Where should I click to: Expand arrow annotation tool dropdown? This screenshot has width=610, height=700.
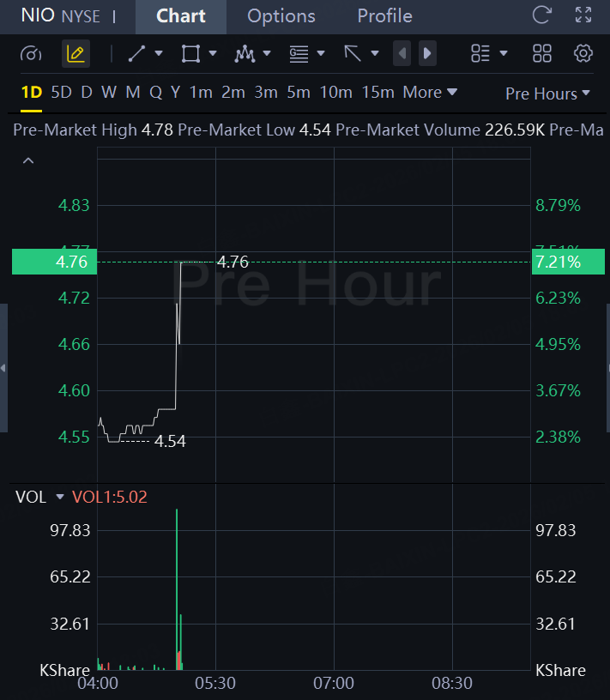375,53
